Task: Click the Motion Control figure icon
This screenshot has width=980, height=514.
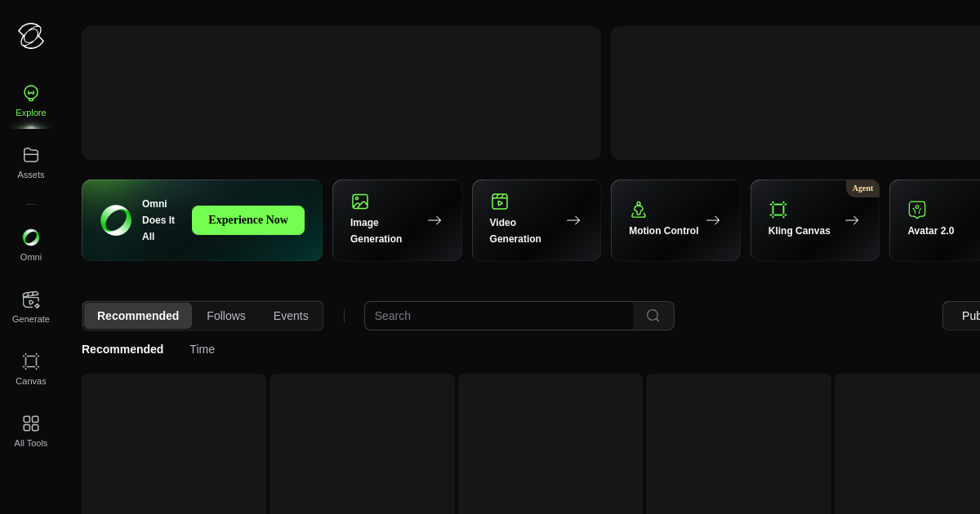Action: tap(639, 210)
